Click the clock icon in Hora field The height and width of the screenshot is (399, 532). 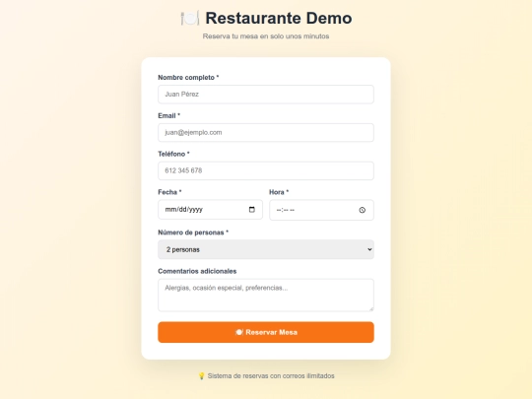[362, 210]
